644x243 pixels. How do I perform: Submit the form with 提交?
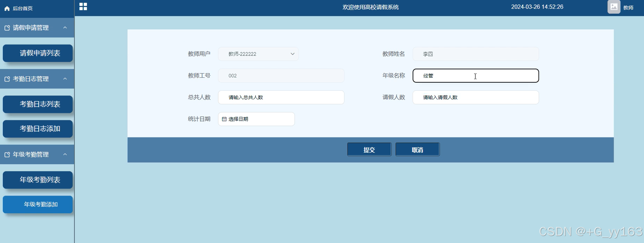tap(369, 150)
